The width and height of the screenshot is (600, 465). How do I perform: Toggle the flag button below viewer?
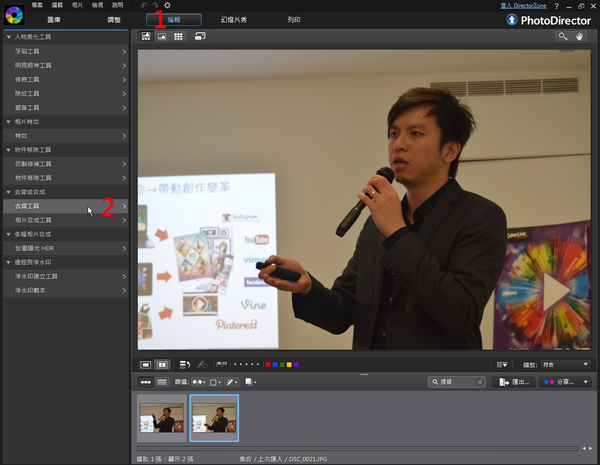coord(202,365)
